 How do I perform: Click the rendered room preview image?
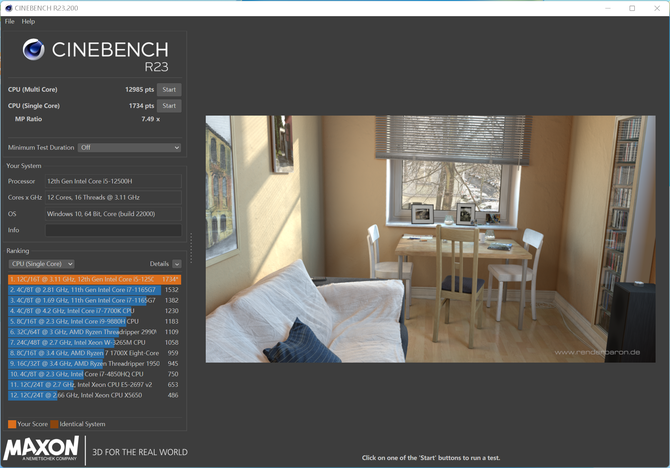click(x=430, y=239)
